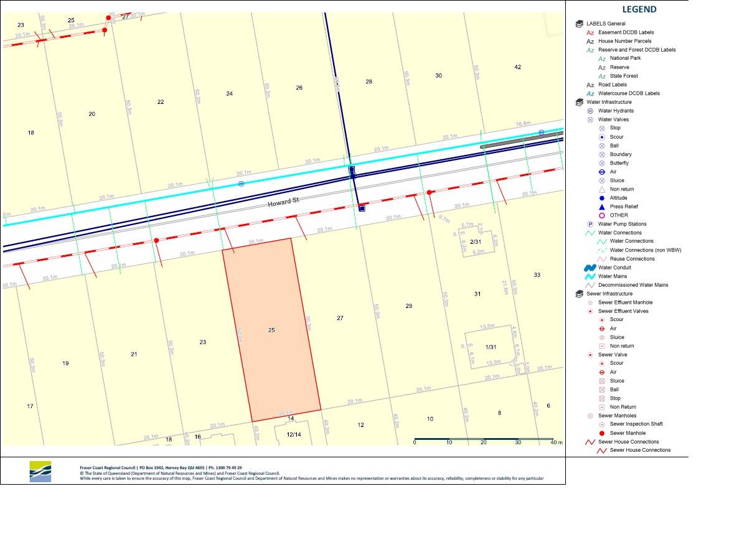This screenshot has width=747, height=560.
Task: Select the Water Pump Stations legend icon
Action: tap(590, 224)
